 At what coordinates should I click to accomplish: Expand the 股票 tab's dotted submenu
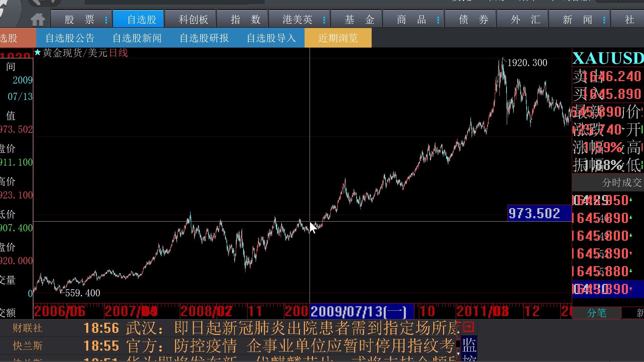click(x=106, y=20)
